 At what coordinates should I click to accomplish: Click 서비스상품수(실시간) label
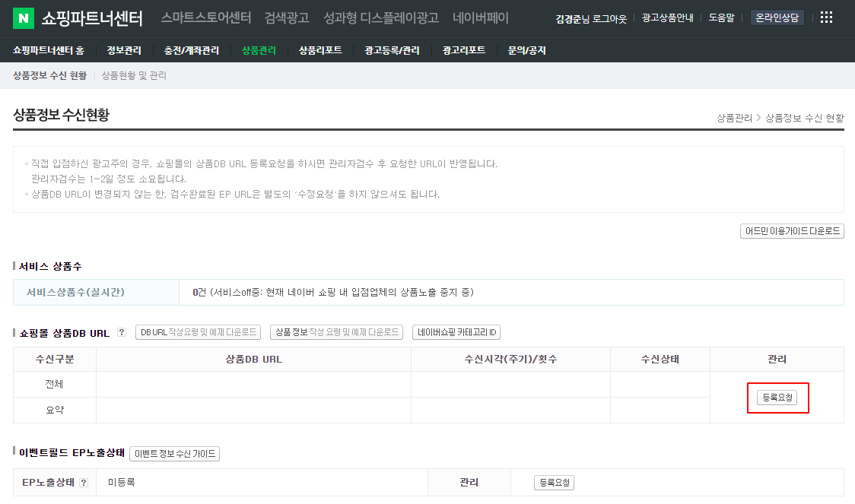pyautogui.click(x=75, y=292)
